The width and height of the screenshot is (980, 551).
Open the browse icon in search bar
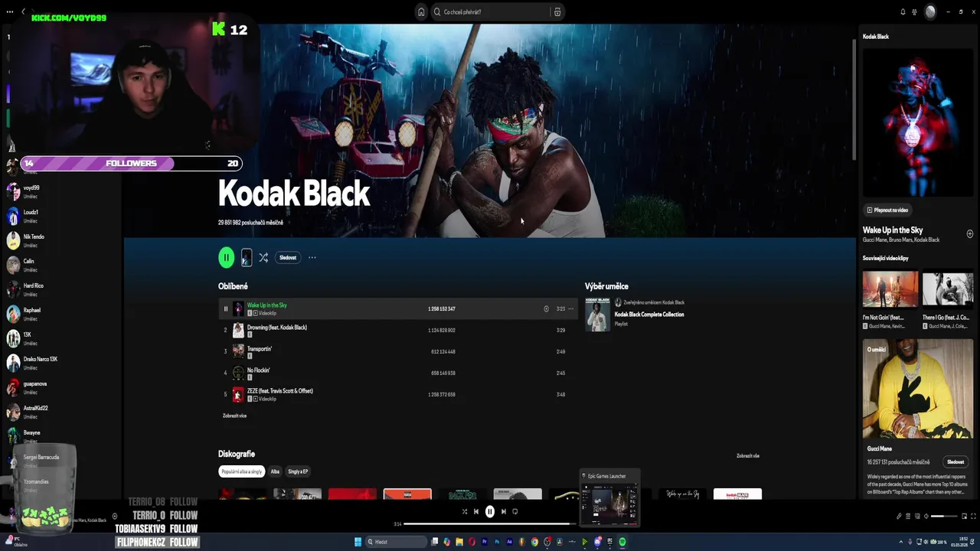click(x=557, y=11)
